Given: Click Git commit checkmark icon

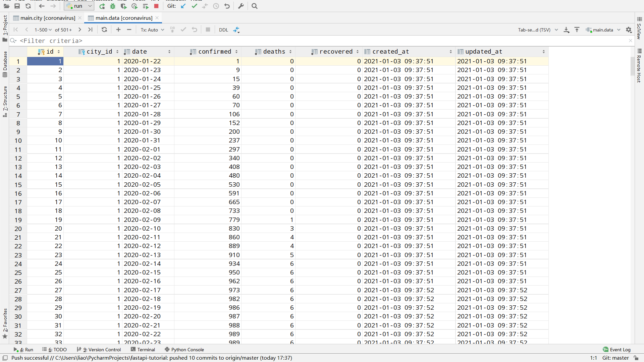Looking at the screenshot, I should (x=194, y=6).
